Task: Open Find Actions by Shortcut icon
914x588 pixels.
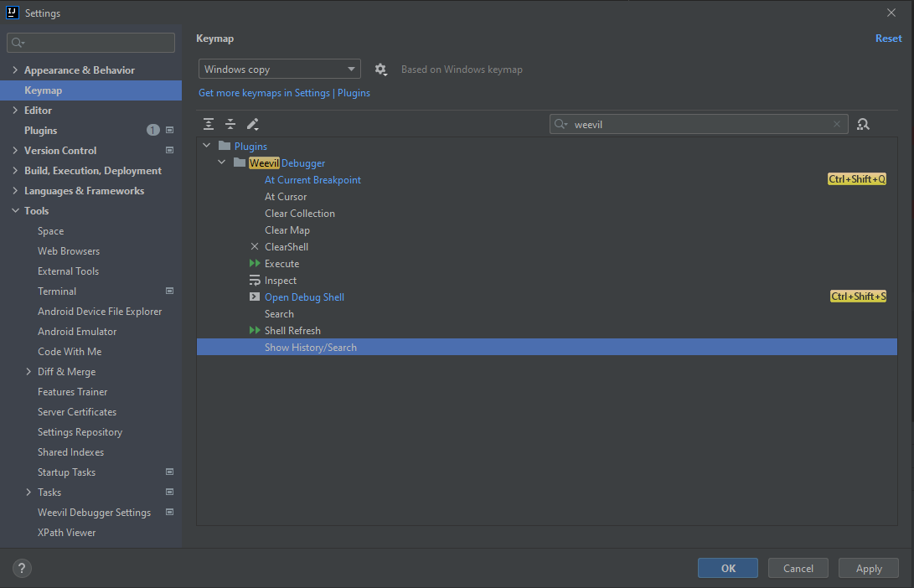Action: (x=863, y=124)
